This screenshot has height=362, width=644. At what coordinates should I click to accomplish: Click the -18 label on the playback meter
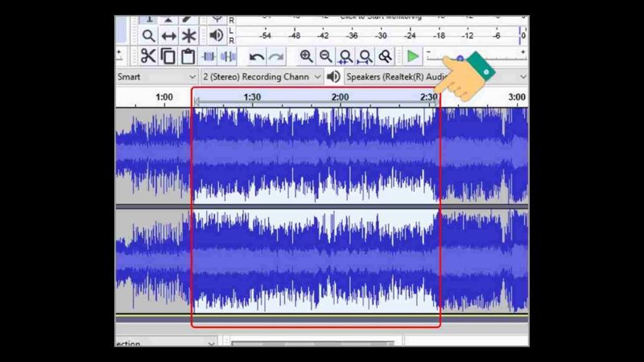click(439, 35)
